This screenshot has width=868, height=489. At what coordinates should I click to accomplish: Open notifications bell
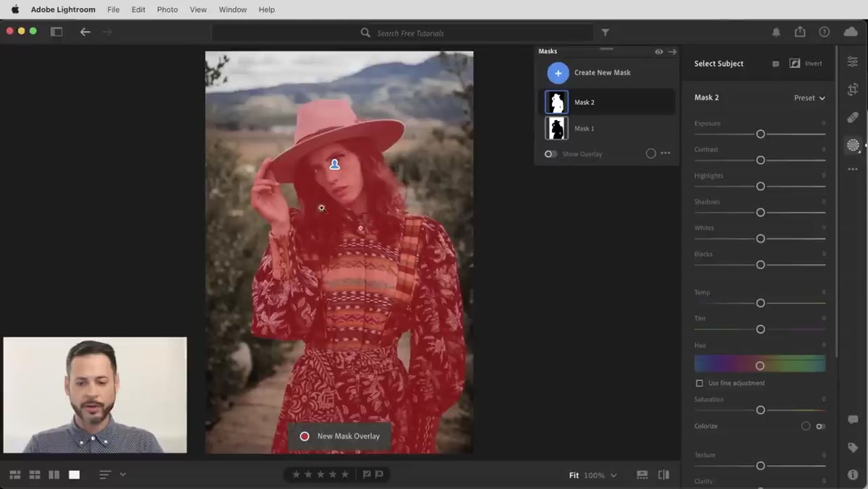pos(776,32)
